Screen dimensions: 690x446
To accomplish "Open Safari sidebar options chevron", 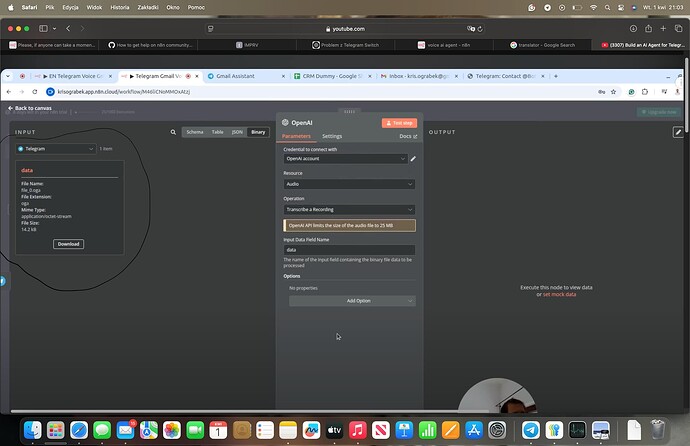I will (54, 29).
